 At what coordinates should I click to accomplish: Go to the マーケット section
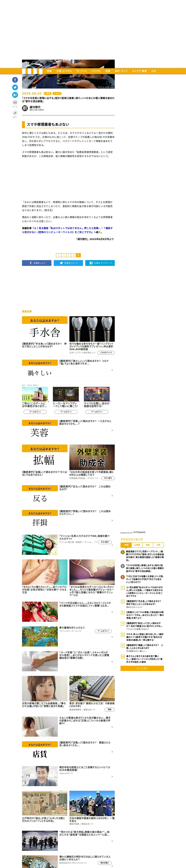(x=82, y=71)
